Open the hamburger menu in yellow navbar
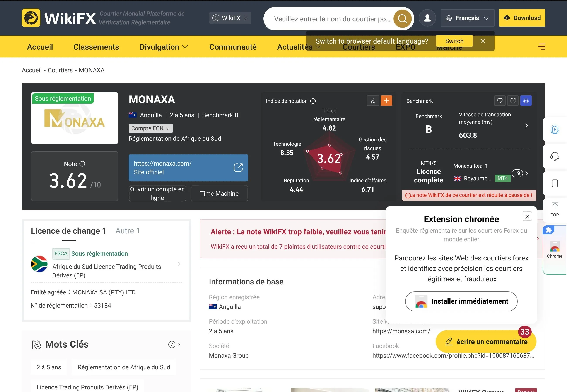The height and width of the screenshot is (392, 567). click(x=541, y=46)
